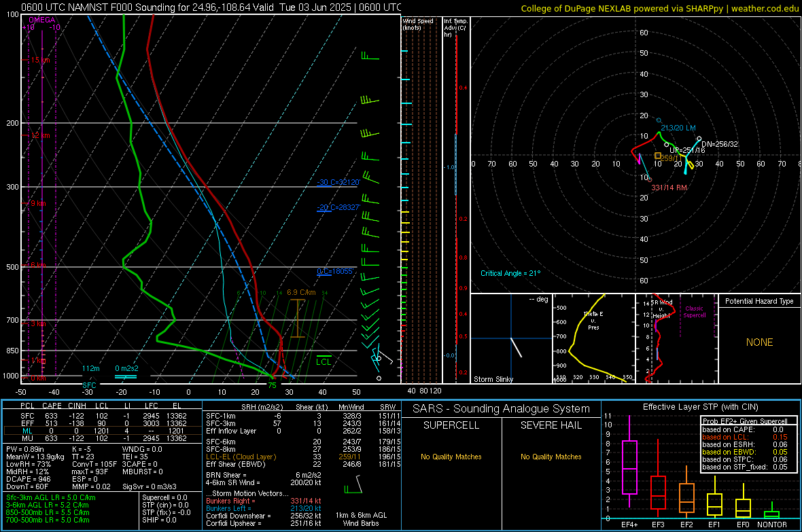The image size is (802, 532).
Task: Click the DN=256/32 Corfidi label
Action: coord(720,144)
